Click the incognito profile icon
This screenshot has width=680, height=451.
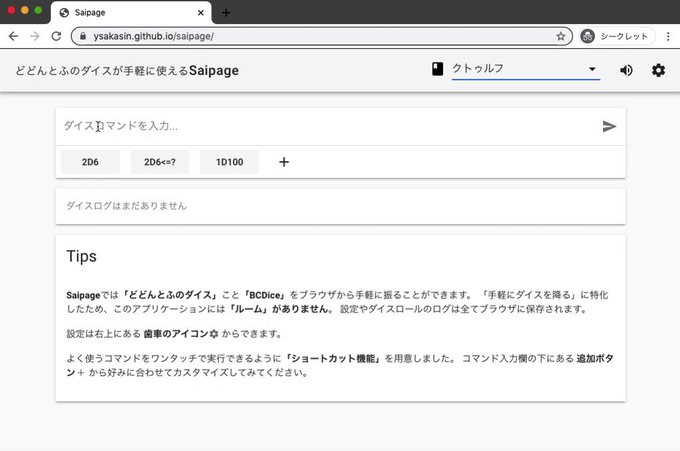[x=587, y=36]
